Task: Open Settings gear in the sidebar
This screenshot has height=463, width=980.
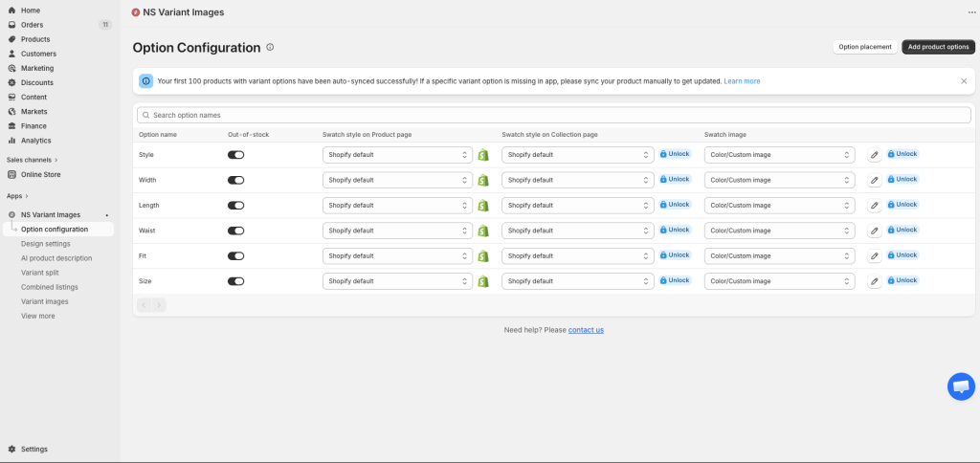Action: tap(12, 449)
